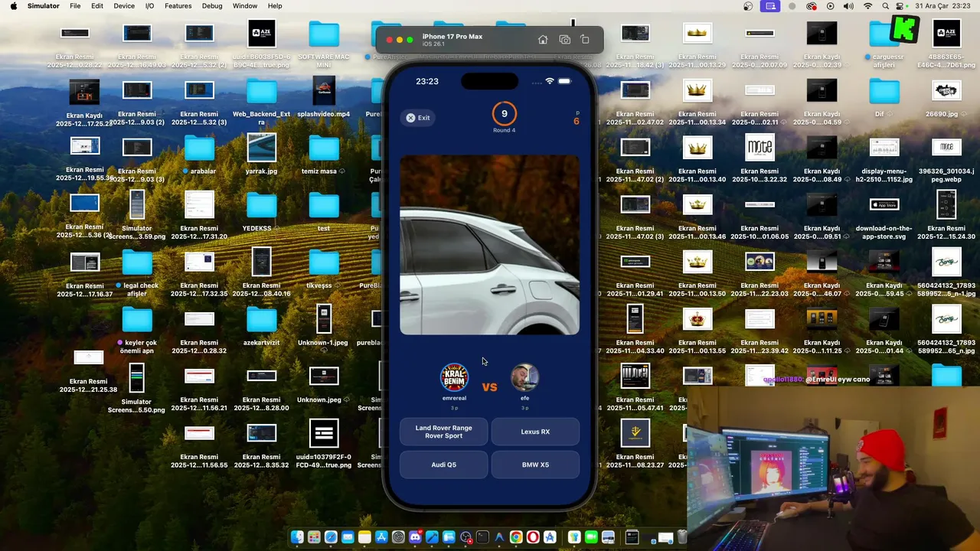Select the keyler çok önemli apn folder
980x551 pixels.
click(137, 320)
